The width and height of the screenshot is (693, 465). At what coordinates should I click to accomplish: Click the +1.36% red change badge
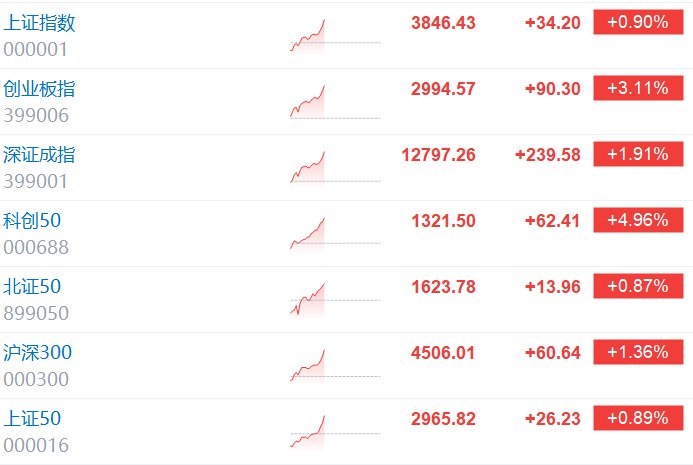(x=638, y=352)
